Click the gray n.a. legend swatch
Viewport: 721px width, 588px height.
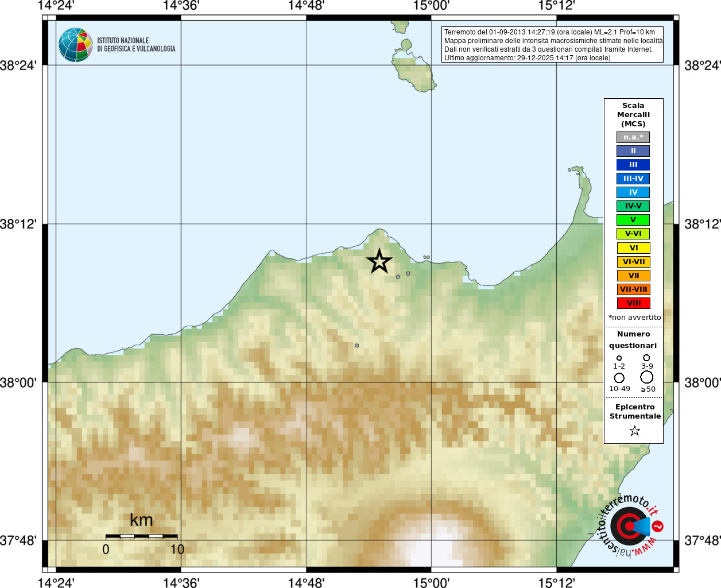click(x=633, y=137)
